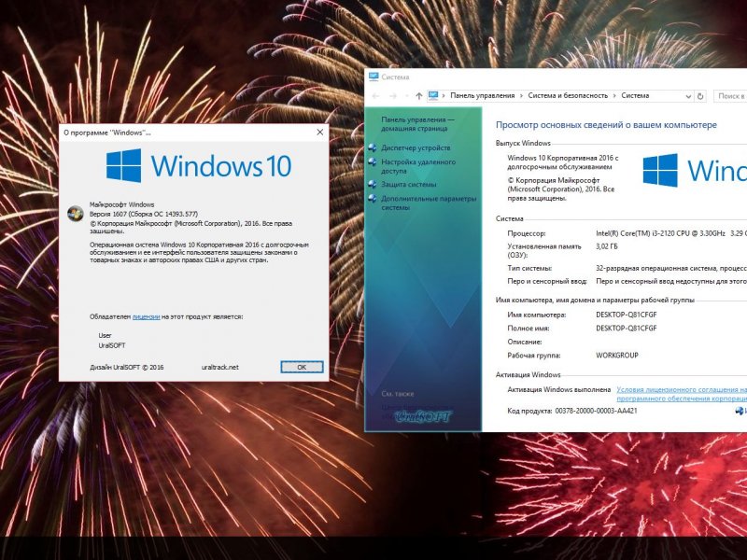
Task: Open the license agreement link 'Условия лицензионного соглашения'
Action: click(x=682, y=394)
